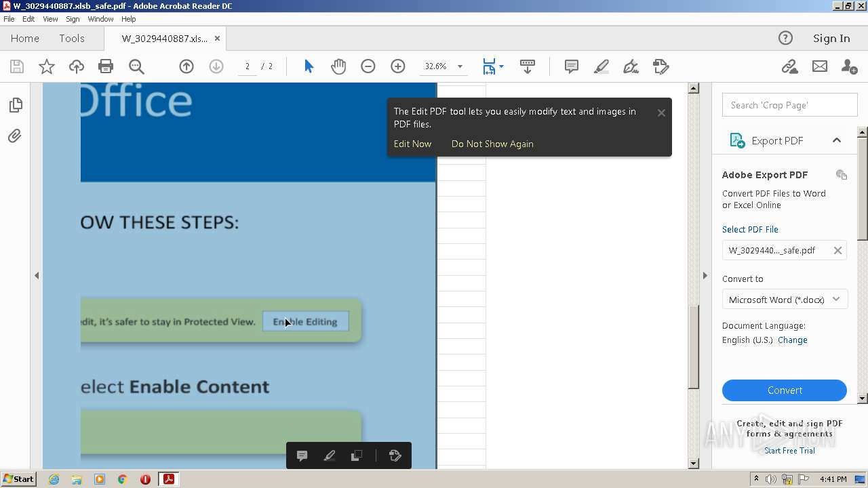Click the Sign In button
868x488 pixels.
pyautogui.click(x=831, y=39)
